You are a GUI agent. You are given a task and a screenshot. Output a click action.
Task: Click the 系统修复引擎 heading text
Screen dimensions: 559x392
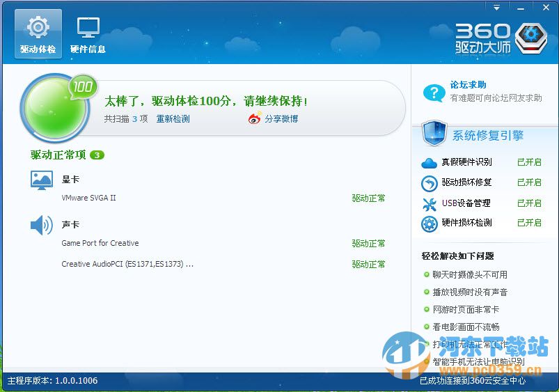[488, 136]
